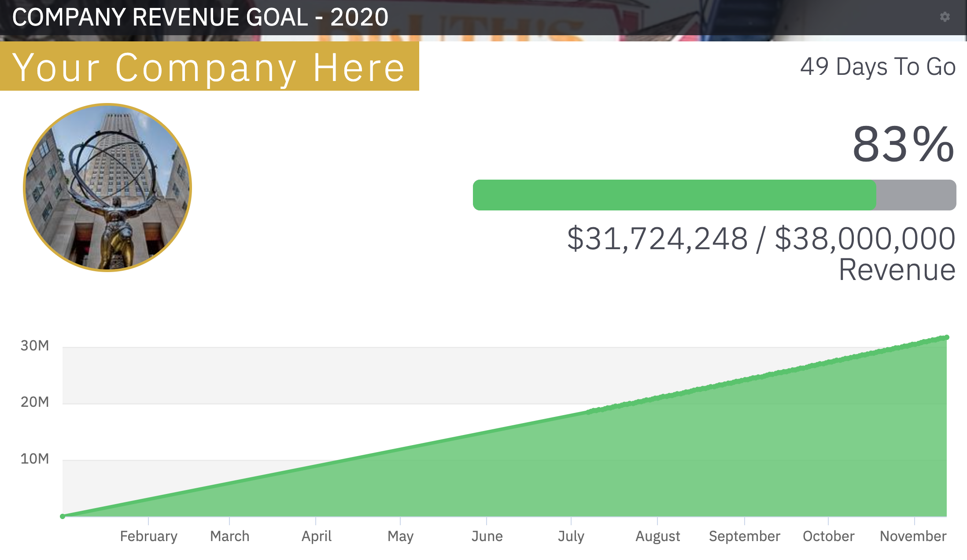Click the 10M y-axis label
Viewport: 967px width, 560px height.
click(35, 459)
